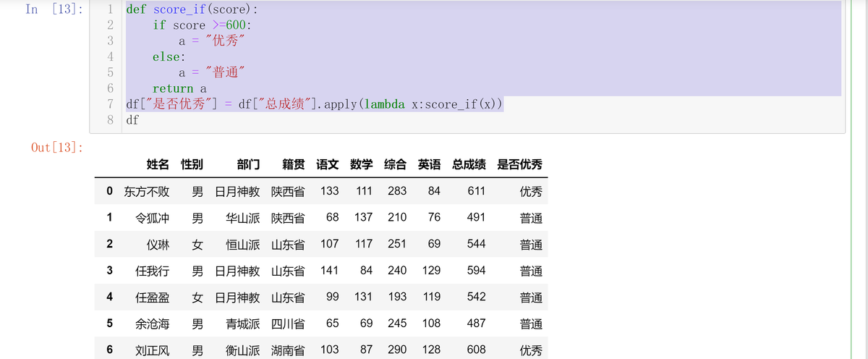The height and width of the screenshot is (359, 868).
Task: Click total score 544
Action: 477,244
